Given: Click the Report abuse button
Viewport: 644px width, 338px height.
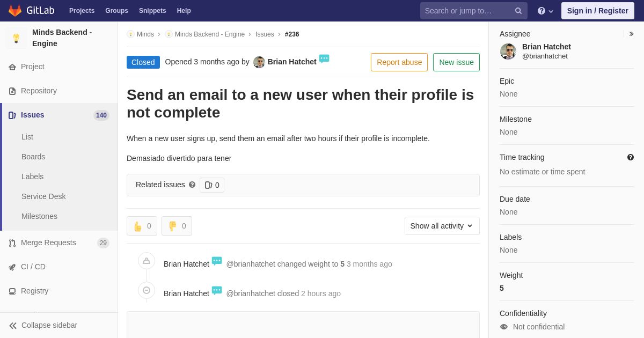Looking at the screenshot, I should [399, 62].
